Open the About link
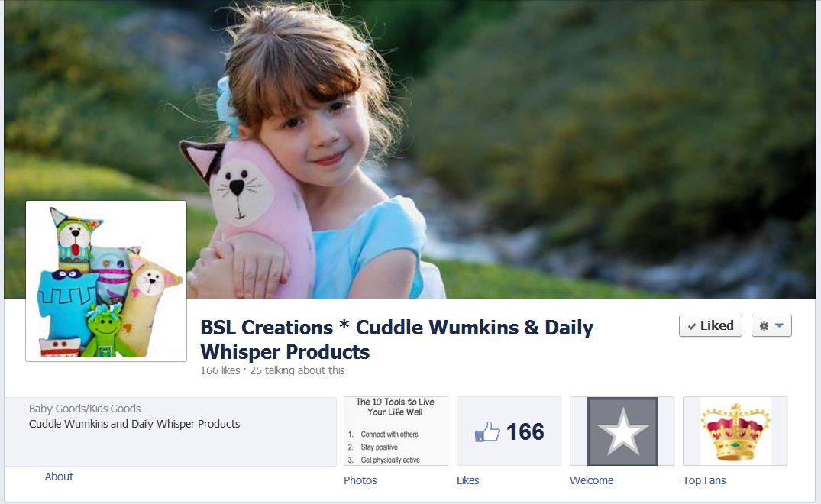 (x=59, y=477)
